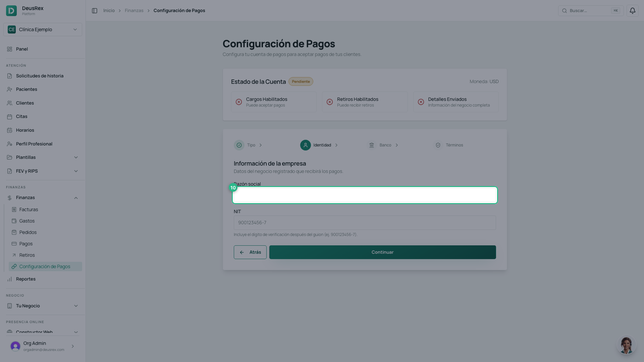The width and height of the screenshot is (644, 362).
Task: Click the Continuar button
Action: click(382, 252)
